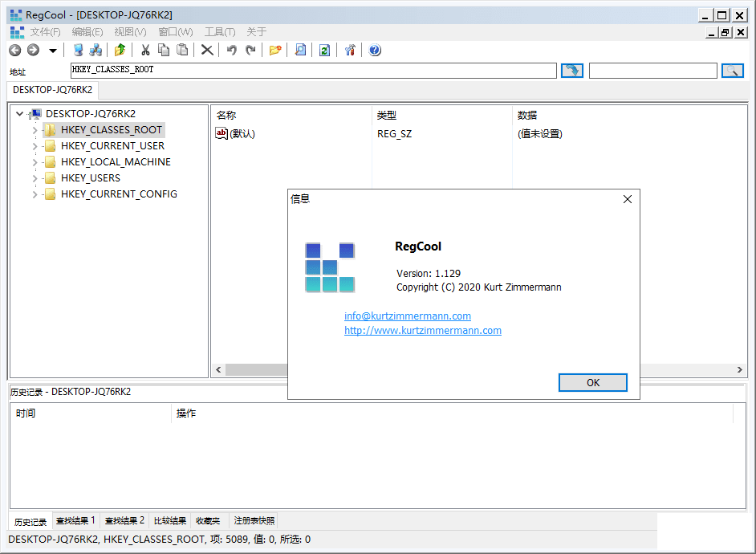Image resolution: width=756 pixels, height=554 pixels.
Task: Switch to the 比较结果 tab
Action: click(x=169, y=521)
